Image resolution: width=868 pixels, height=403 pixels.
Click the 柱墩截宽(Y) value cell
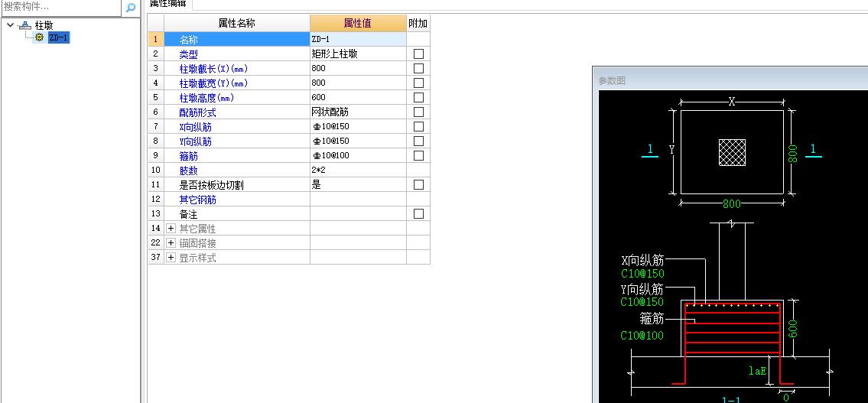tap(358, 83)
